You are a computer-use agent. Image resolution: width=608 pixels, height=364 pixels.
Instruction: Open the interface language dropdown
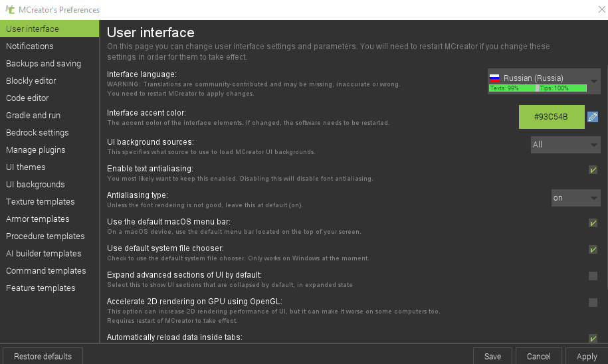tap(593, 82)
